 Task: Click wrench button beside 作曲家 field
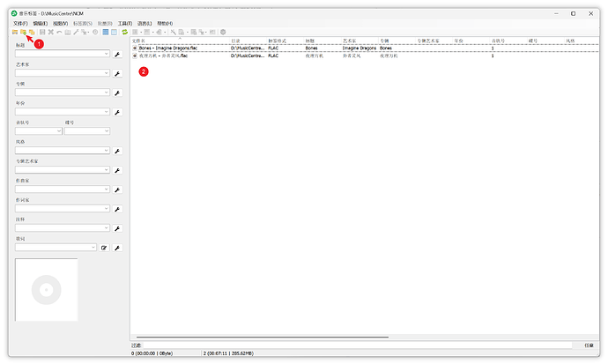coord(117,190)
